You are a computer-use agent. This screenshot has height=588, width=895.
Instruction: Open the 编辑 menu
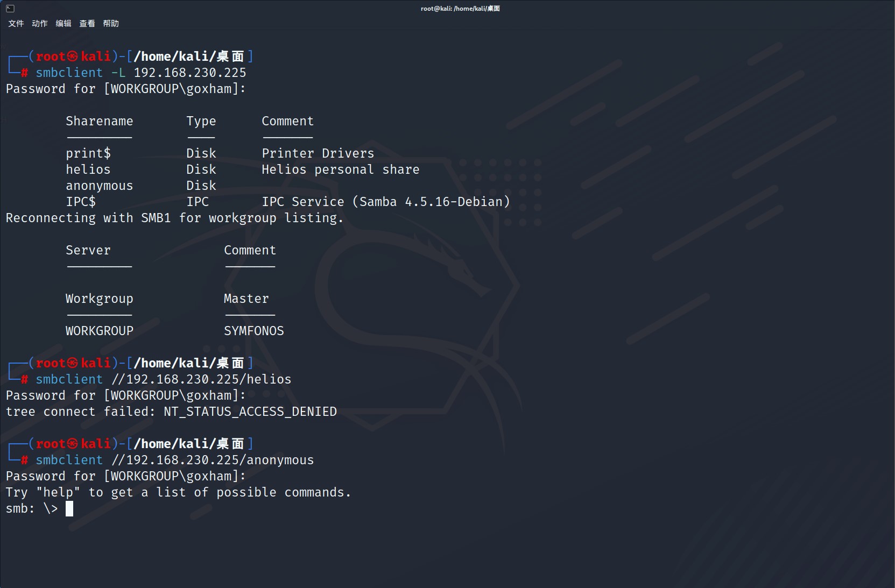[64, 24]
